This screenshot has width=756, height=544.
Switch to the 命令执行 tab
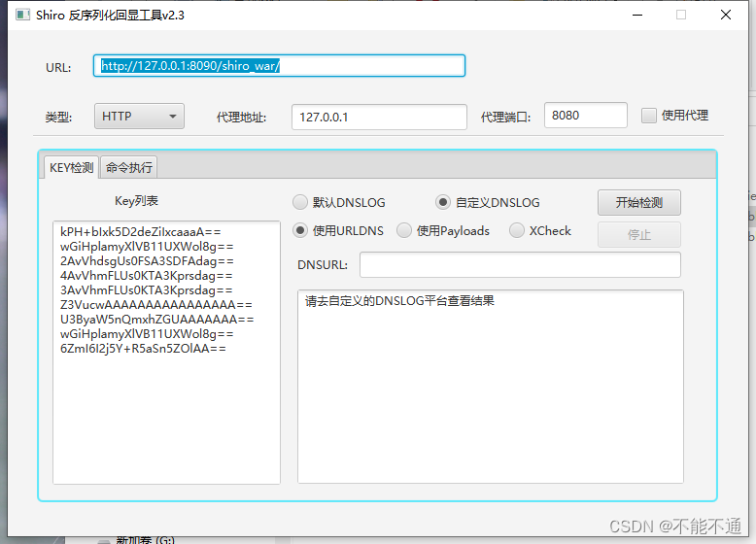point(128,167)
